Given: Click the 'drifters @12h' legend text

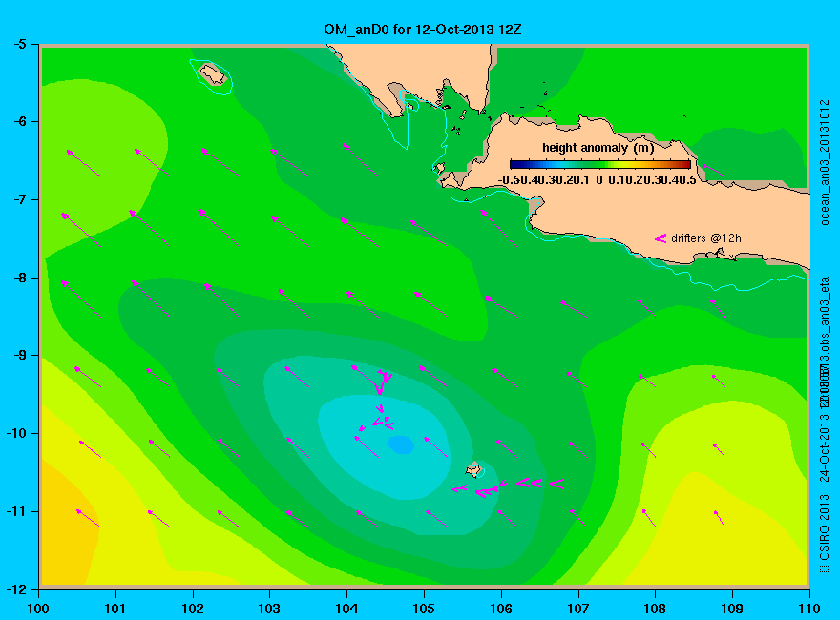Looking at the screenshot, I should [x=706, y=238].
